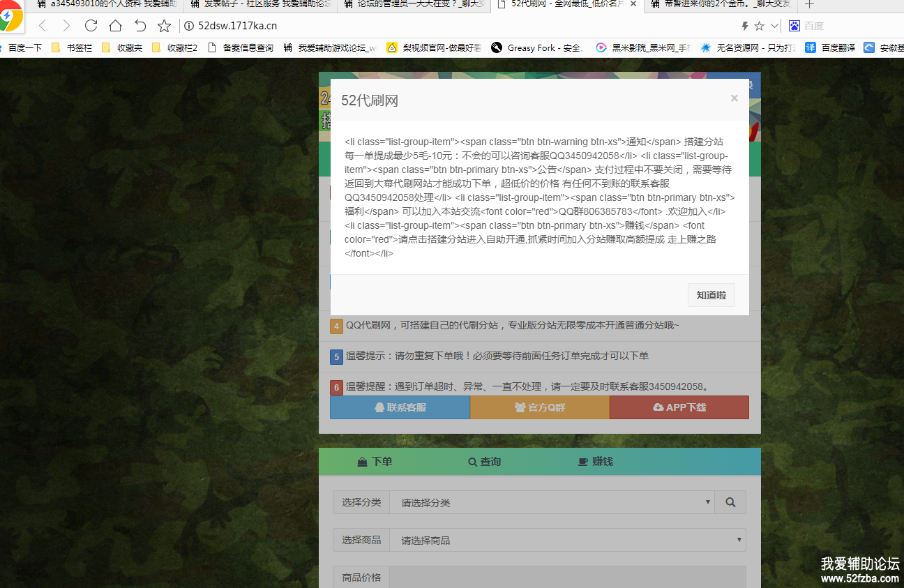
Task: Reload the current page
Action: point(91,27)
